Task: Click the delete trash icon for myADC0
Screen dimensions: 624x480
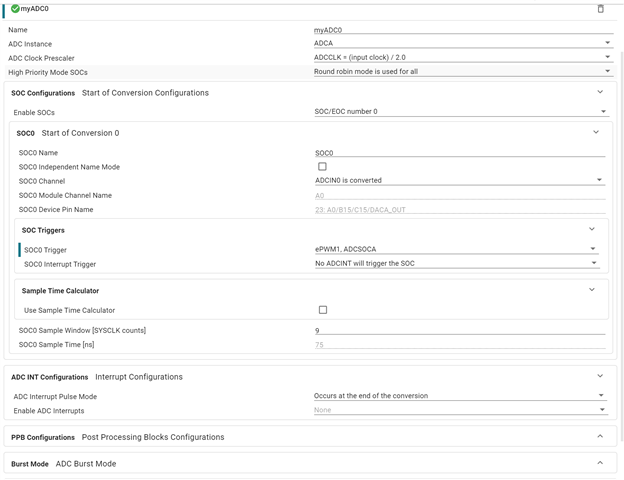Action: (601, 9)
